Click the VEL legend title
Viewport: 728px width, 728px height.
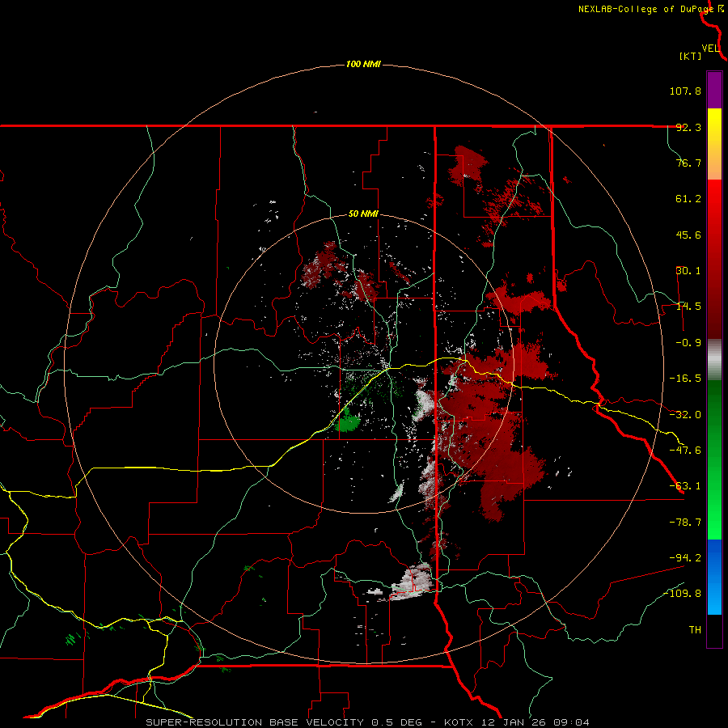[710, 48]
